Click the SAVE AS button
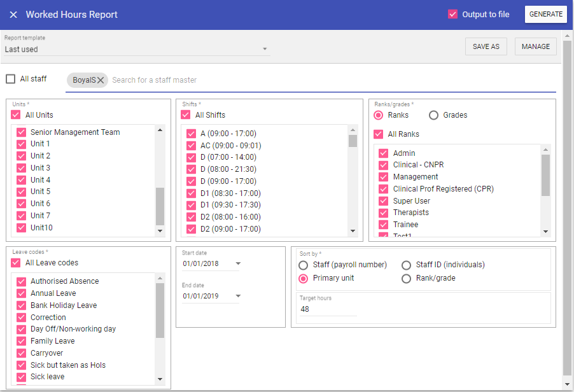 tap(486, 46)
